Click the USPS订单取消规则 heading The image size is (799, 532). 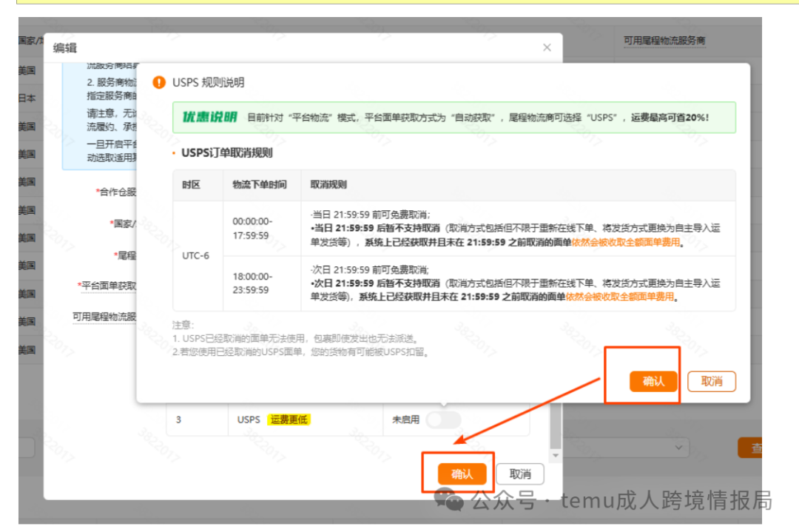pos(227,153)
